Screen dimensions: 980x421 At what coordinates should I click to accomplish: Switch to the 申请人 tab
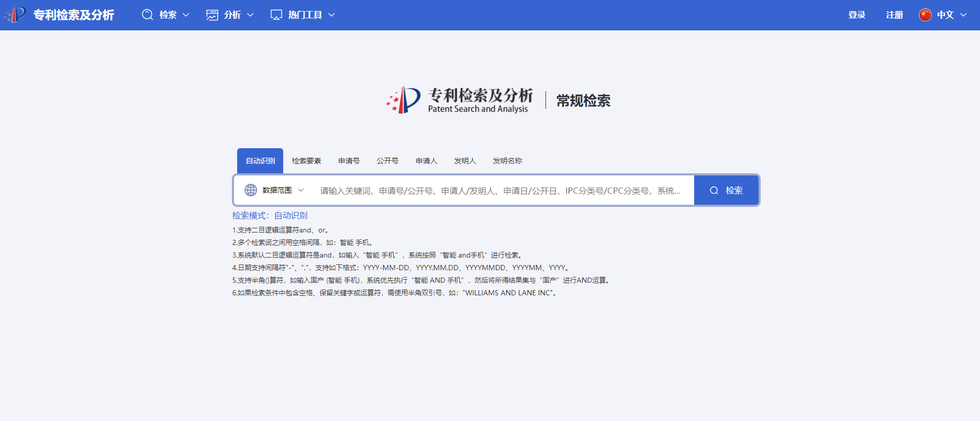[427, 161]
